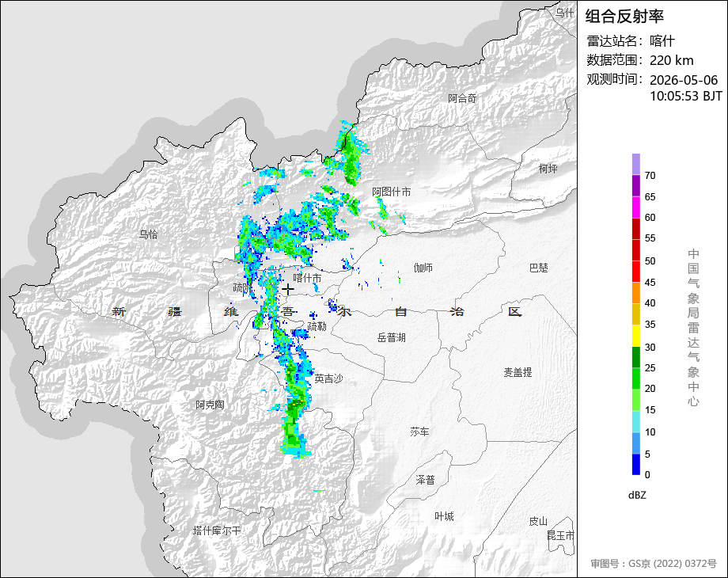
Task: Click the yellow 30 dBZ legend swatch
Action: click(636, 336)
